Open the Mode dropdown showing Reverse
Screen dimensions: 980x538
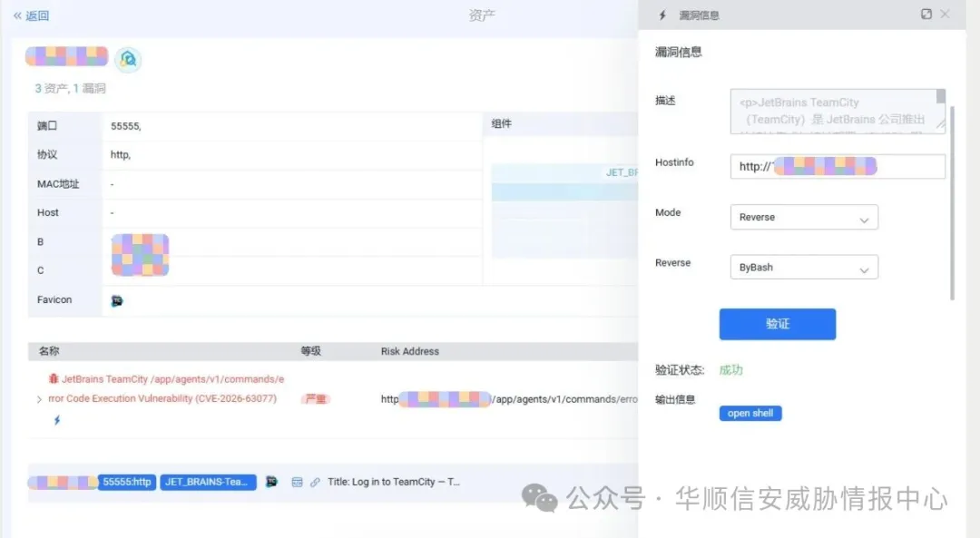(x=804, y=217)
